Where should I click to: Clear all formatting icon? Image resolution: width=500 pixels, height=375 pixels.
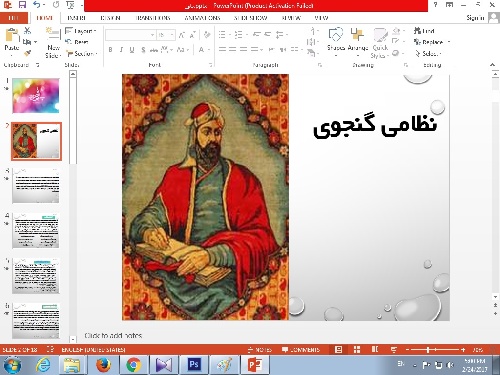207,35
